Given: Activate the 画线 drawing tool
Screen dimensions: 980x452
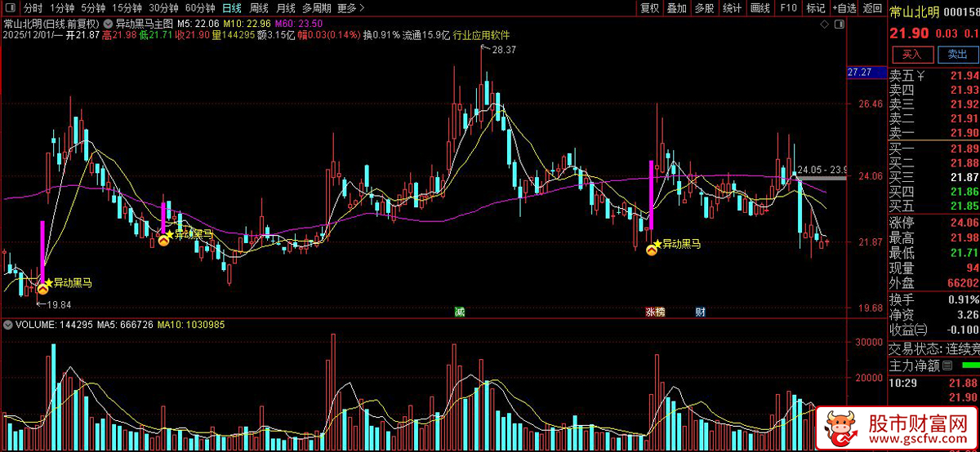Looking at the screenshot, I should [759, 8].
